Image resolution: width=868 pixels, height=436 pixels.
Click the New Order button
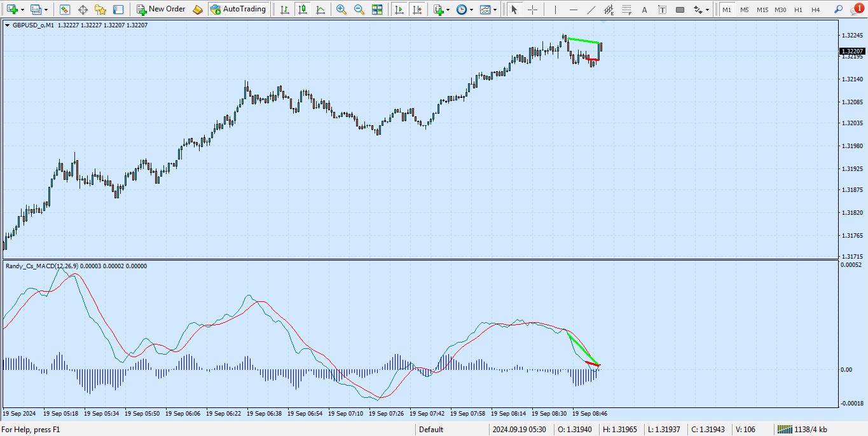(160, 10)
